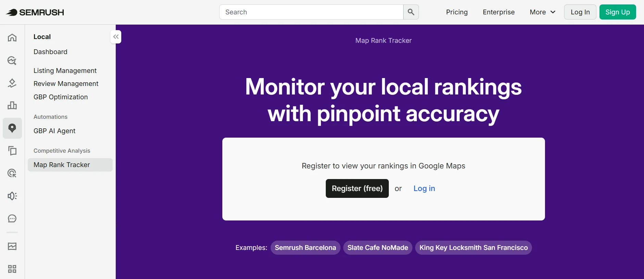Select Map Rank Tracker item
Viewport: 644px width, 279px height.
click(70, 165)
